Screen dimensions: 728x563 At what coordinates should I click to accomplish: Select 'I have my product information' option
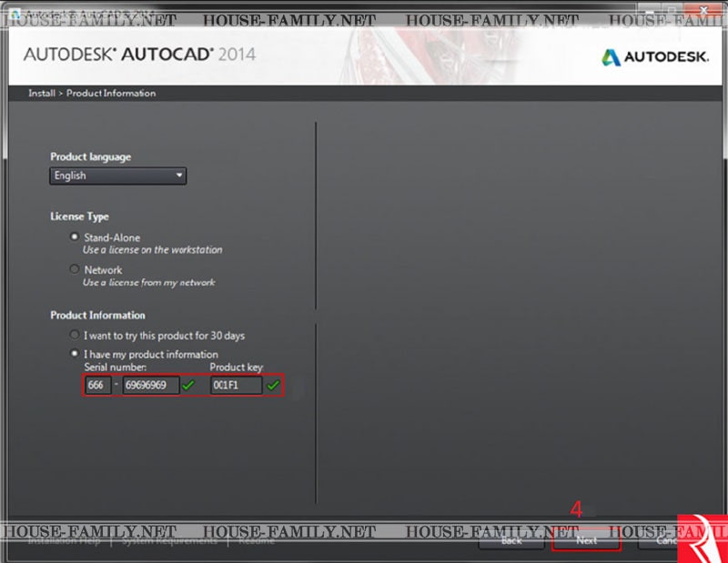[x=75, y=354]
